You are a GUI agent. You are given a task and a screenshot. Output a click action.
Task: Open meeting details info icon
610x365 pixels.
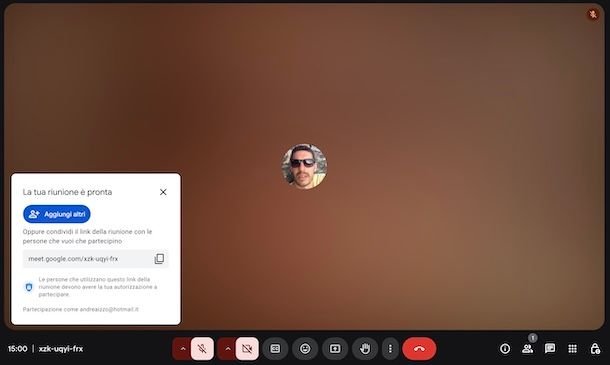point(505,349)
